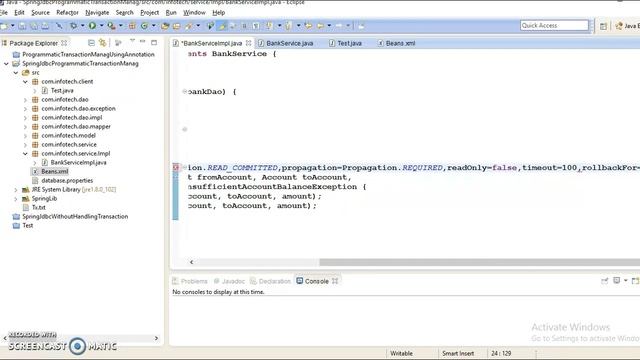Screen dimensions: 640x360
Task: Expand the com.infotech.model package
Action: [x=25, y=136]
